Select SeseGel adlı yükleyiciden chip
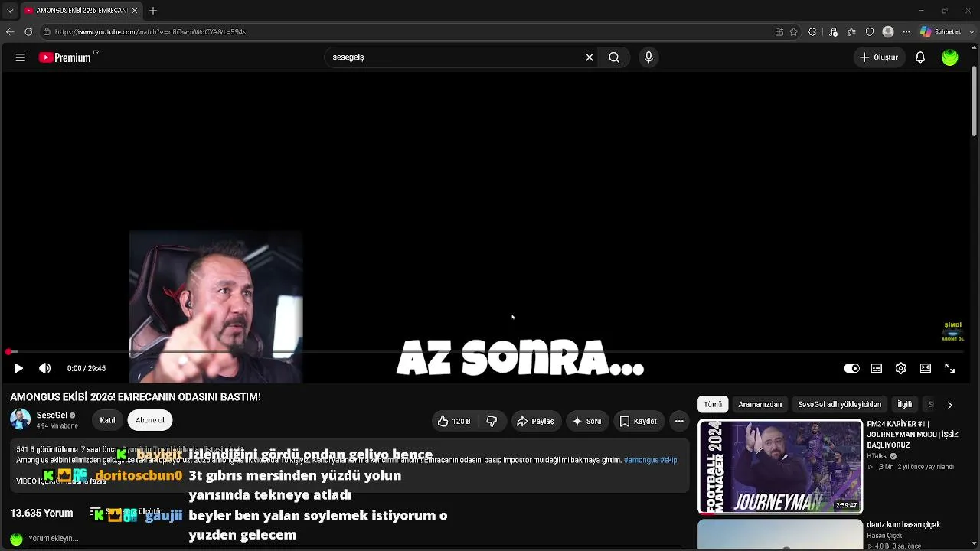Screen dimensions: 980x551 (x=840, y=404)
